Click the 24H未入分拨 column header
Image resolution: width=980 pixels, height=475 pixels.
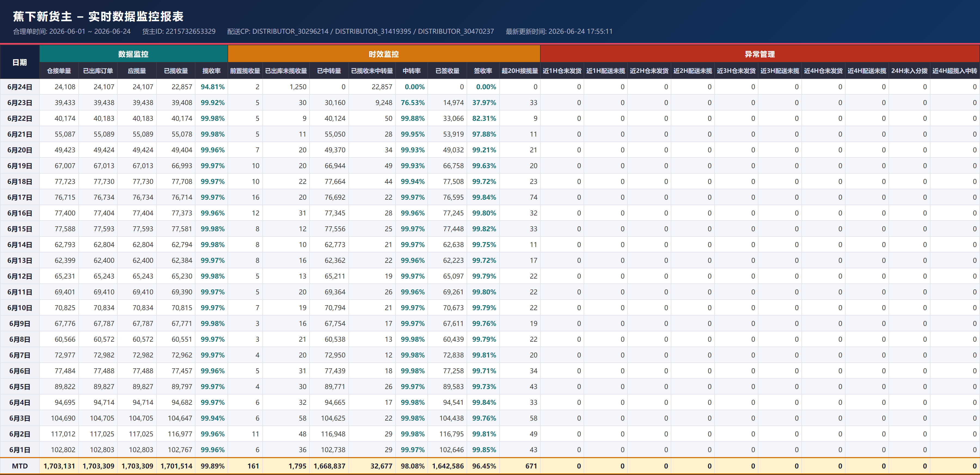[909, 71]
